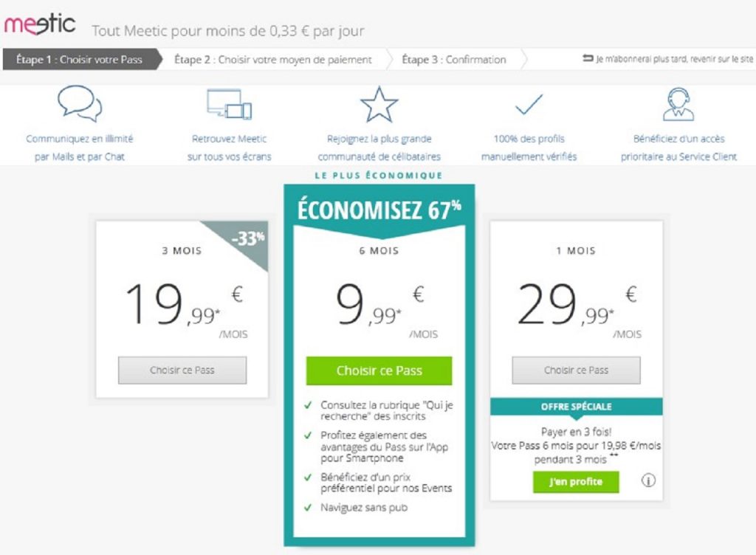Click the customer service headset icon

(678, 104)
